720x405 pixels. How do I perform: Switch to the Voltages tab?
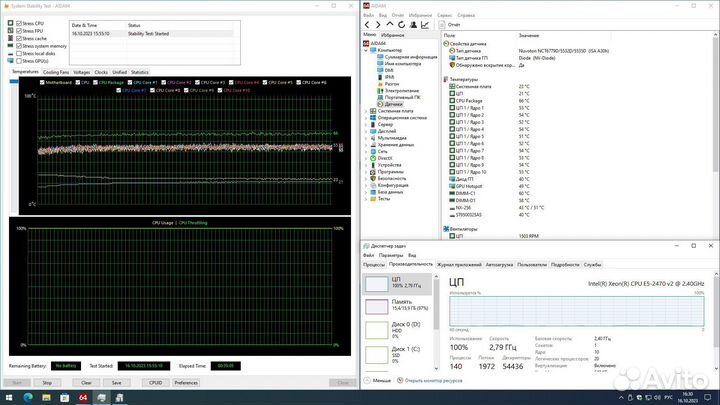82,72
